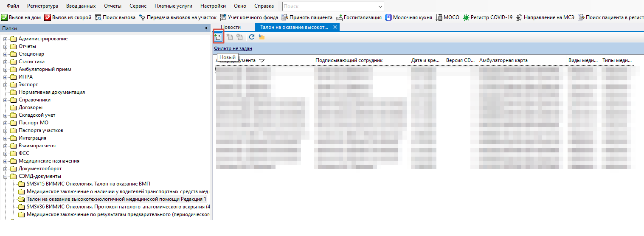Click Передача вызовов на участок icon

(142, 17)
